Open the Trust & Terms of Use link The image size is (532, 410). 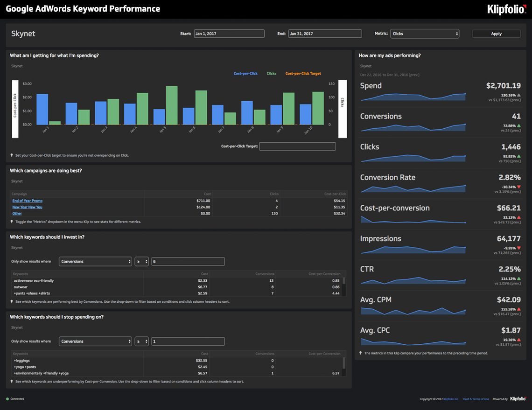476,399
